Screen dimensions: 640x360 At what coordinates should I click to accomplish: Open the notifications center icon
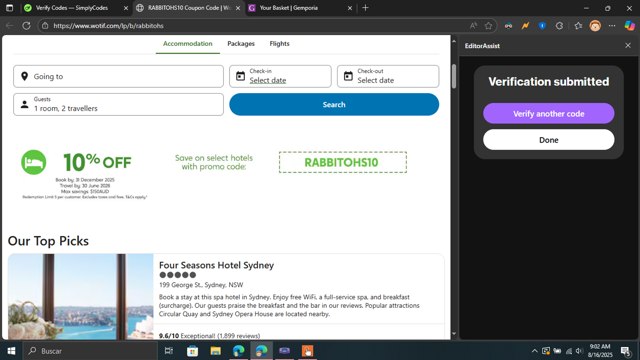click(x=625, y=351)
